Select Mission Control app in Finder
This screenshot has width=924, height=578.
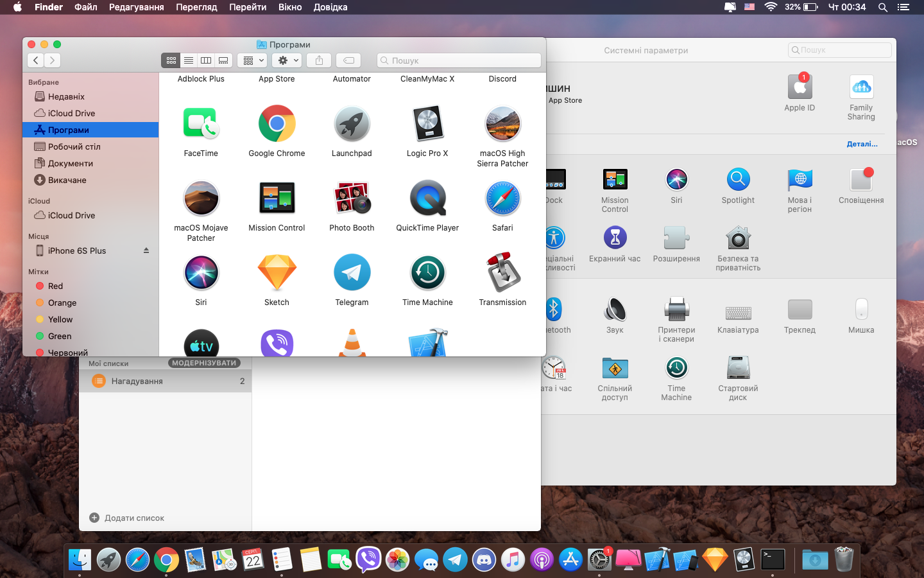point(277,198)
